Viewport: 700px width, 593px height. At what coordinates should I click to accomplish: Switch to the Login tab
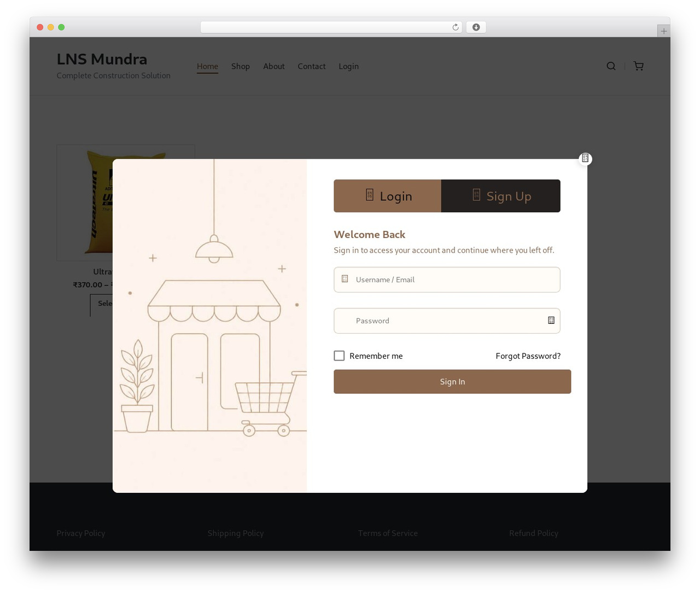click(x=387, y=196)
